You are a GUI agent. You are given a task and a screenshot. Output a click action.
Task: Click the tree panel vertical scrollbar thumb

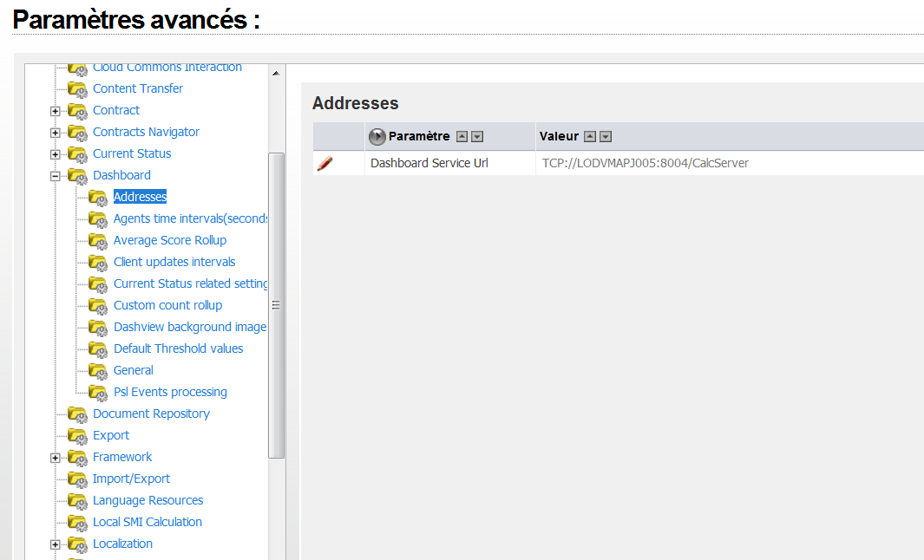pos(277,305)
